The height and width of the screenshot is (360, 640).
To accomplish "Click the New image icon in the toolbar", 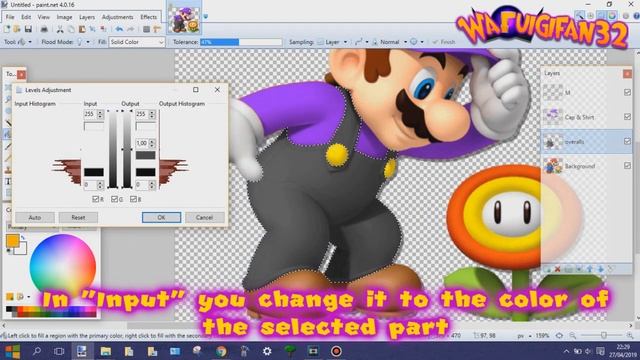I will (7, 29).
